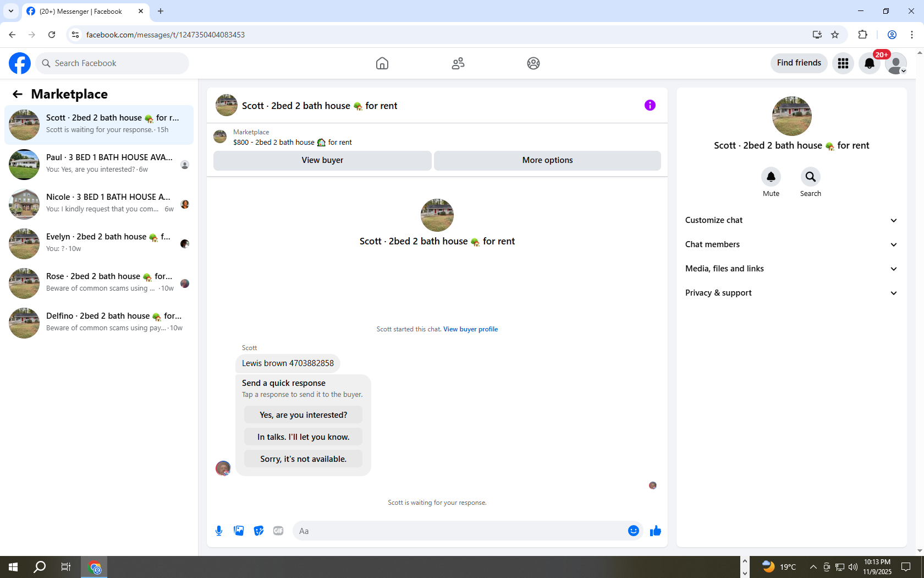The image size is (924, 578).
Task: Record a voice clip microphone icon
Action: click(219, 531)
